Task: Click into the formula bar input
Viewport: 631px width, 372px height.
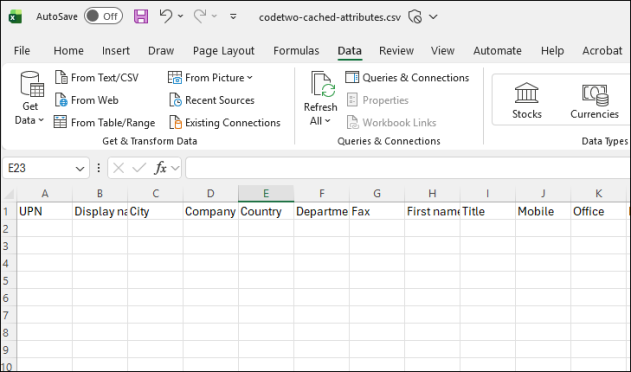Action: coord(408,168)
